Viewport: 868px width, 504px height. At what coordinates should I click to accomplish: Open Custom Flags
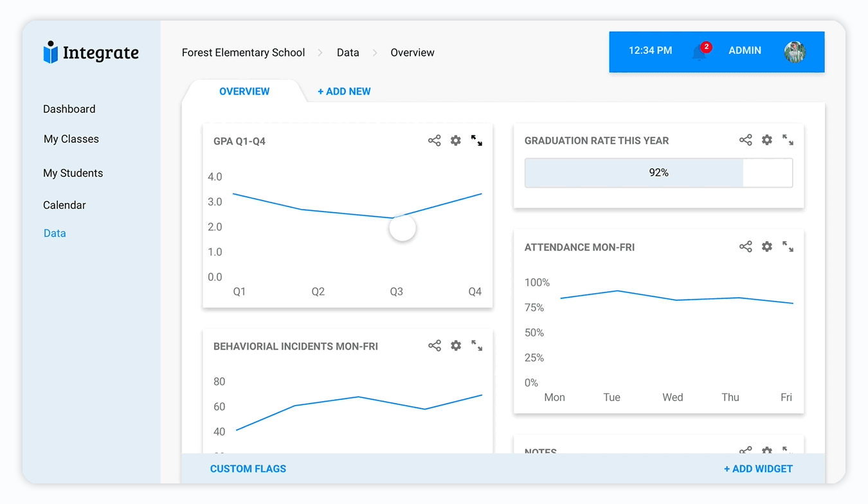pyautogui.click(x=248, y=469)
